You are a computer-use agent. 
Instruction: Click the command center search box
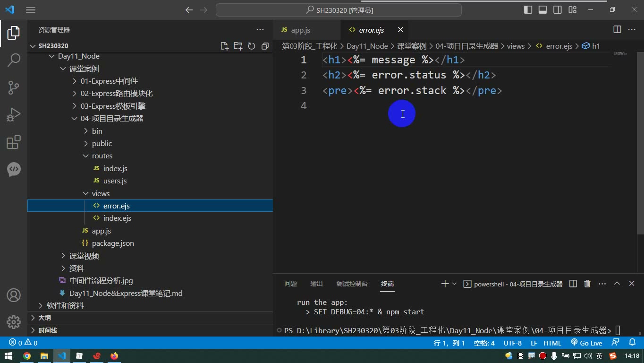click(x=339, y=10)
